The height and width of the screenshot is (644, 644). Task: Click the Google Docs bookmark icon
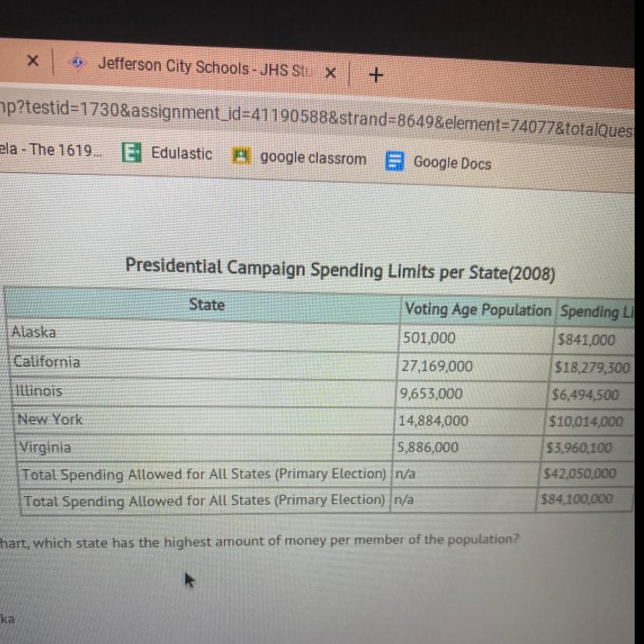point(396,161)
